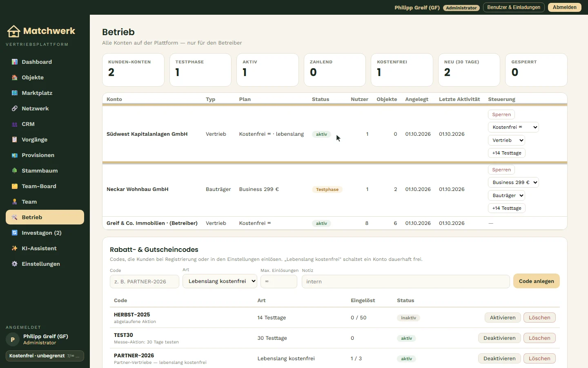The height and width of the screenshot is (368, 588).
Task: Click the Objekte building icon
Action: [x=15, y=77]
